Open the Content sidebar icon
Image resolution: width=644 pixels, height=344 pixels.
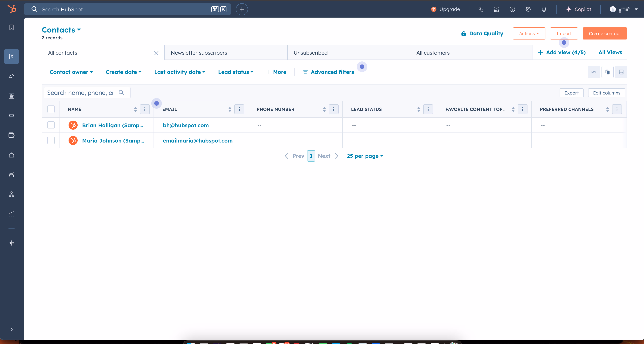[x=12, y=96]
